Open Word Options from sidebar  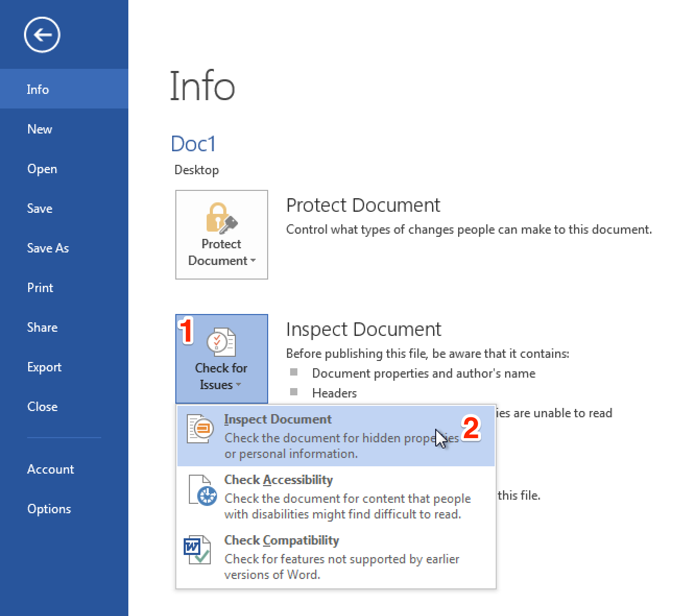(x=49, y=509)
